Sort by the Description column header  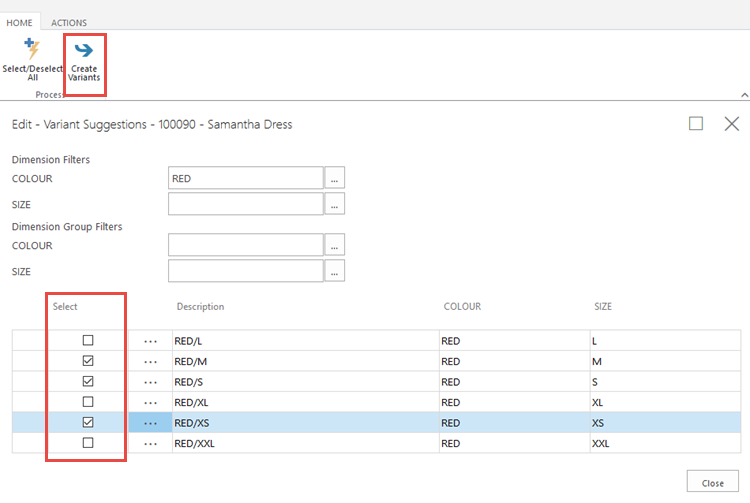point(200,307)
